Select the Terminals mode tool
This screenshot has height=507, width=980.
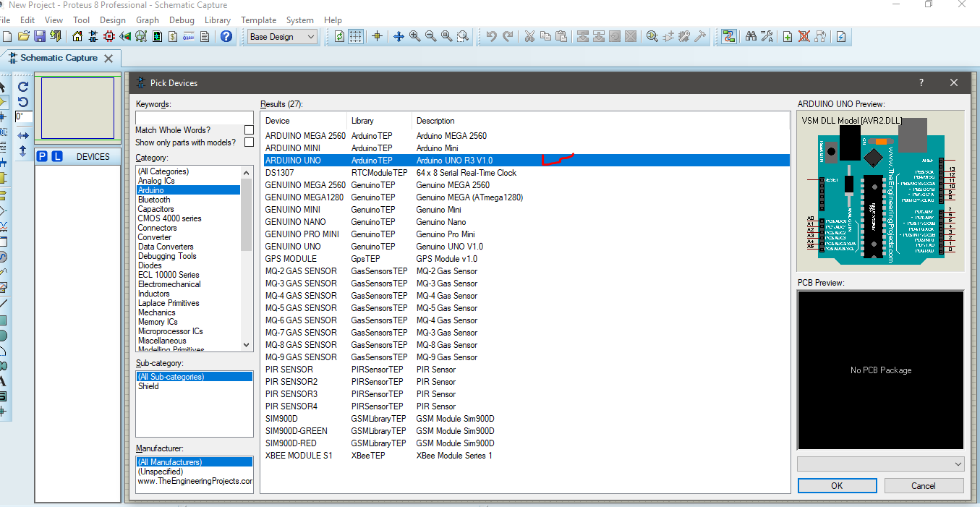pos(6,196)
